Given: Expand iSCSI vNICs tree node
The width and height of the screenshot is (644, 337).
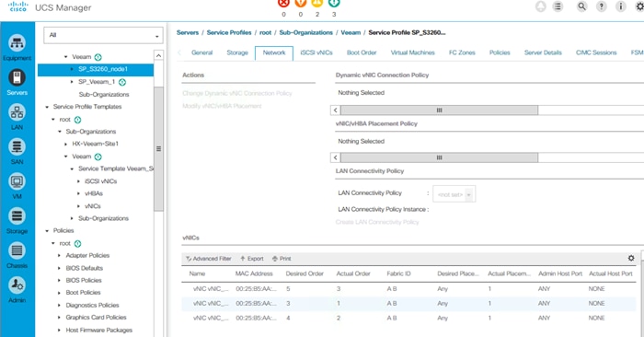Looking at the screenshot, I should [78, 181].
